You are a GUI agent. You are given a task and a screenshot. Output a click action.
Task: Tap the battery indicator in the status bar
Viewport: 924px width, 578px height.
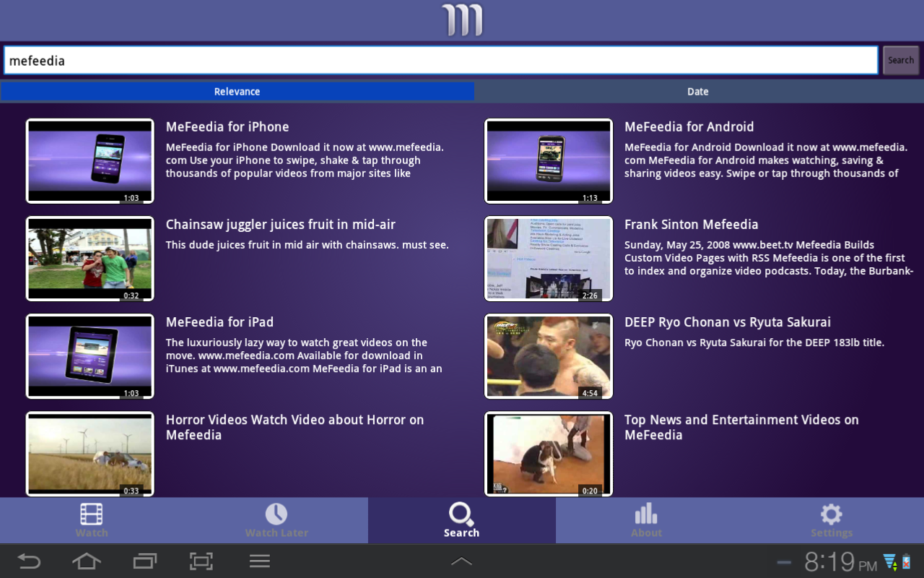[x=905, y=561]
